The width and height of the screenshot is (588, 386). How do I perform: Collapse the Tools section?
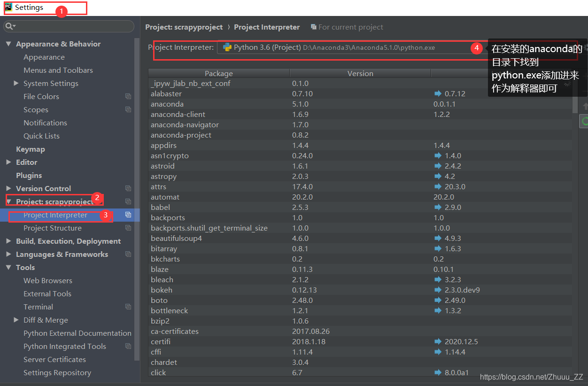8,267
